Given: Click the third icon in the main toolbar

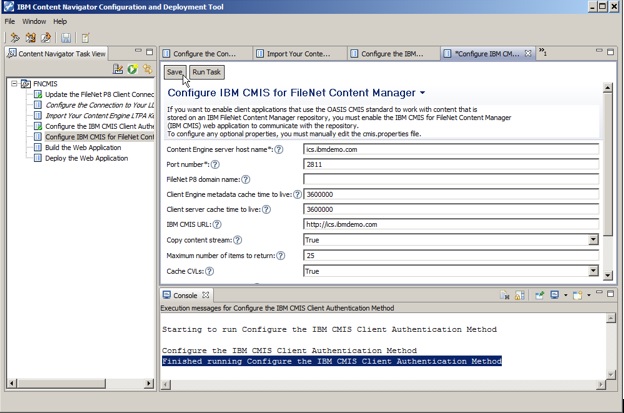Looking at the screenshot, I should pos(46,38).
